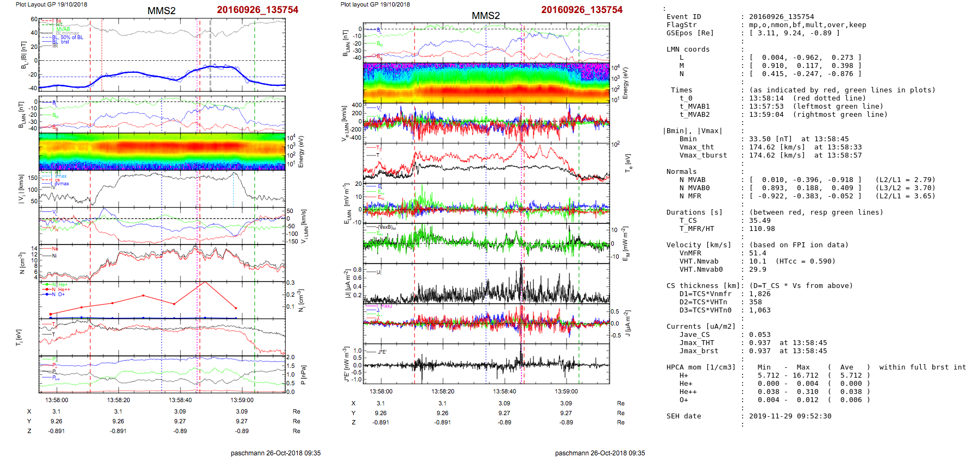This screenshot has height=457, width=980.
Task: Select the D1 thickness value '1,826'
Action: pyautogui.click(x=760, y=294)
